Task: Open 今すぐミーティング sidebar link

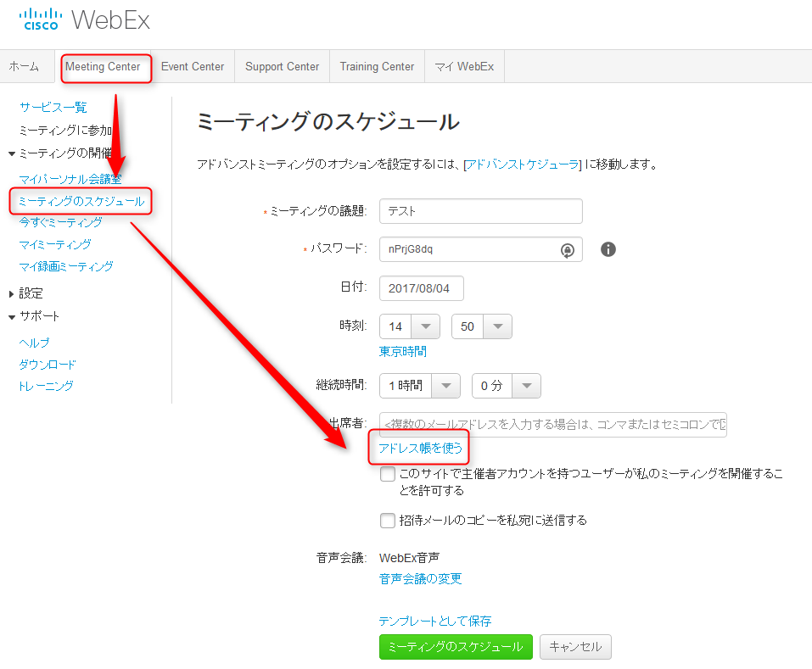Action: (x=60, y=222)
